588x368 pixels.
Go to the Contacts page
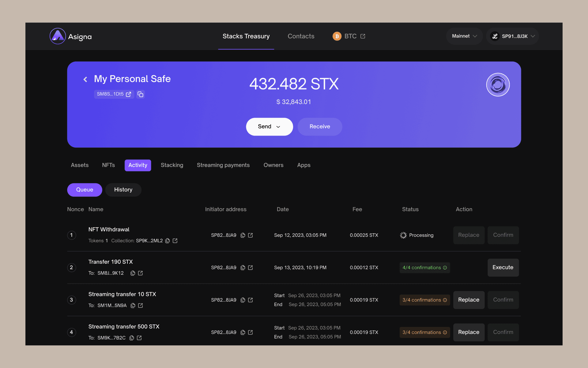301,36
